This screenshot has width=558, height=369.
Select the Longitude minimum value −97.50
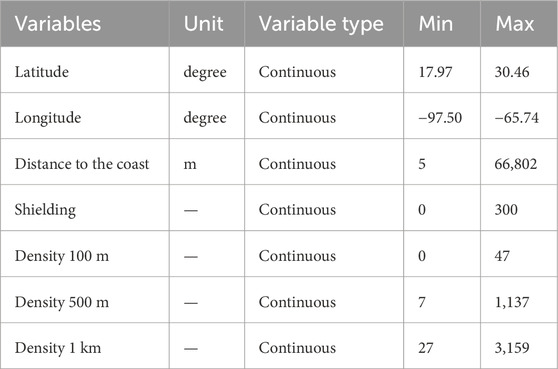pyautogui.click(x=440, y=118)
